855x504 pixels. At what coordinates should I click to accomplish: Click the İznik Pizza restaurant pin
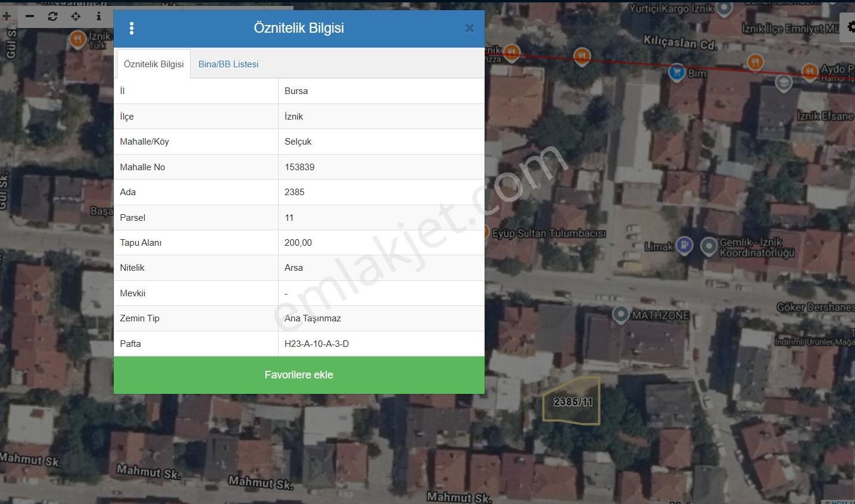[511, 53]
